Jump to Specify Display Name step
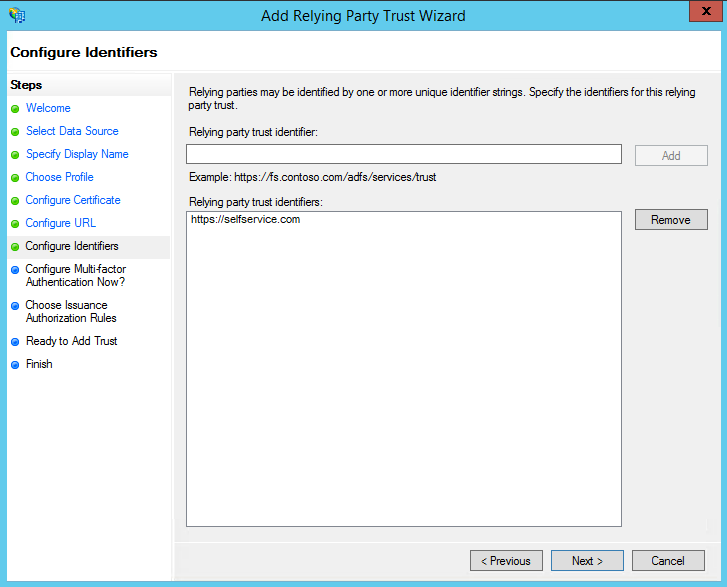This screenshot has width=727, height=587. [x=77, y=154]
